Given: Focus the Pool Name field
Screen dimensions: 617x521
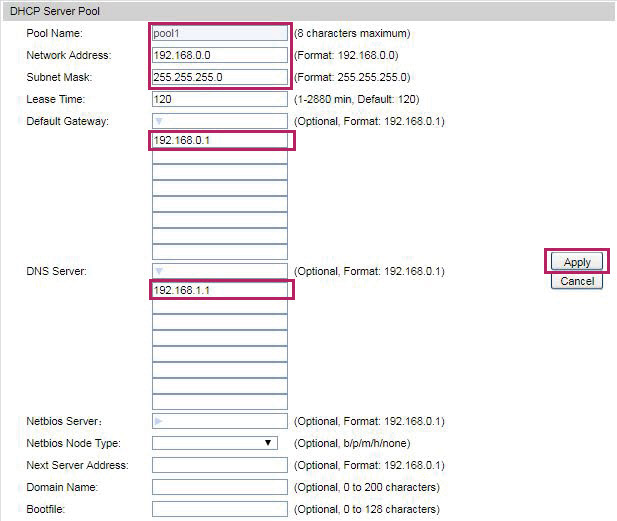Looking at the screenshot, I should tap(220, 33).
